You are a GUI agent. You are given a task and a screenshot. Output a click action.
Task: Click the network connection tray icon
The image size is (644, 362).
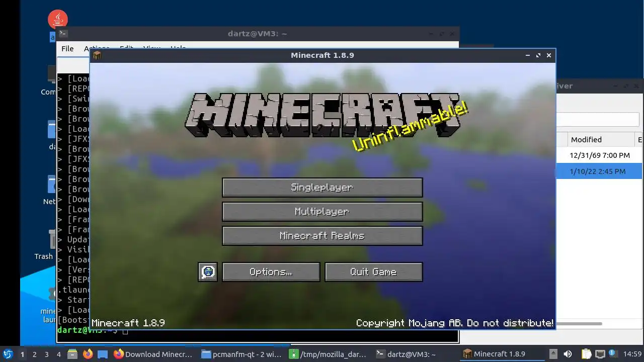(x=600, y=354)
